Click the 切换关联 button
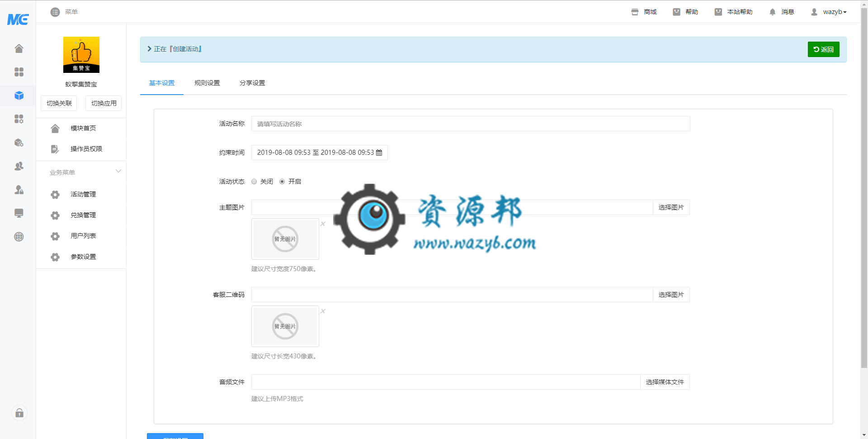This screenshot has width=868, height=439. (x=59, y=103)
